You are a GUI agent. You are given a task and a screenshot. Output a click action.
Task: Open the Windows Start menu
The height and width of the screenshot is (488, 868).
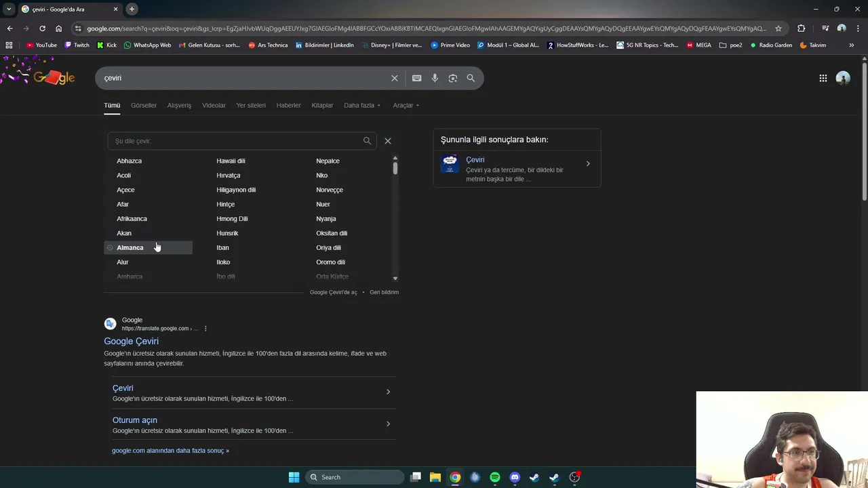tap(294, 477)
